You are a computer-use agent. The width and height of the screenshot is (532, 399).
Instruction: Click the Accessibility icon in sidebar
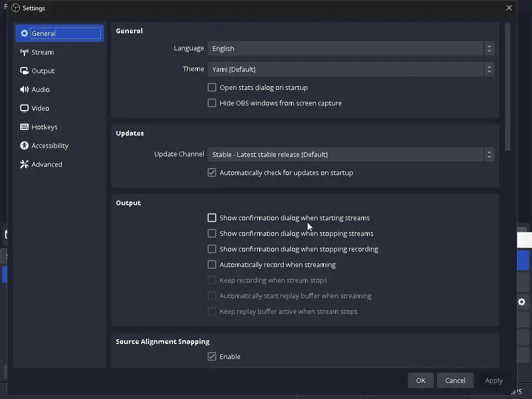tap(24, 145)
